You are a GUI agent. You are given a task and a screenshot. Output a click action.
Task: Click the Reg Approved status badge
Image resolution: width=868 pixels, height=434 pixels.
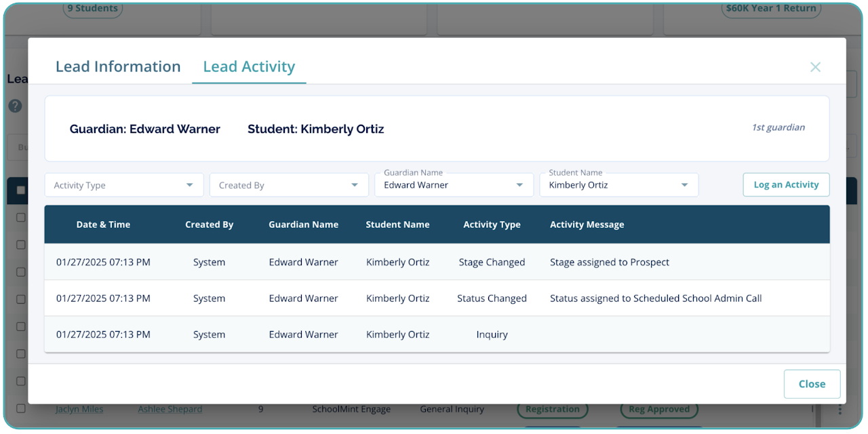[658, 410]
